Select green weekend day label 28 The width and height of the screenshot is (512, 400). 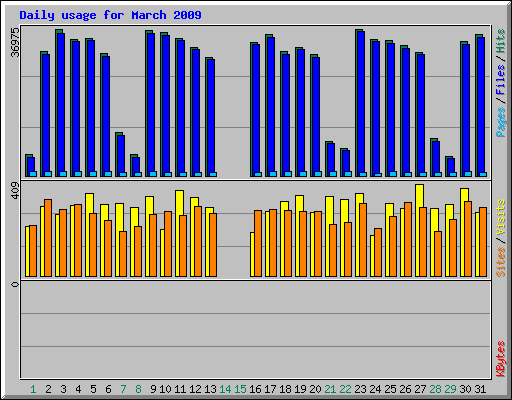(435, 389)
